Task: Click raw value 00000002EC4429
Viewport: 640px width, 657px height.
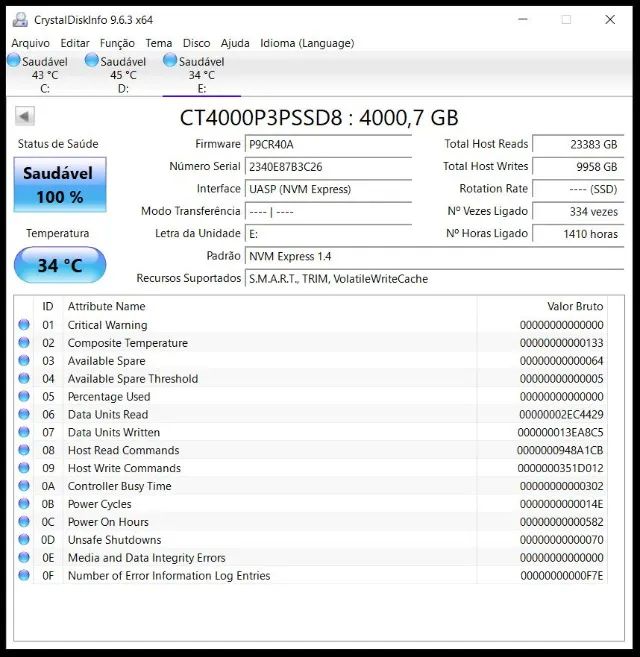Action: coord(561,414)
